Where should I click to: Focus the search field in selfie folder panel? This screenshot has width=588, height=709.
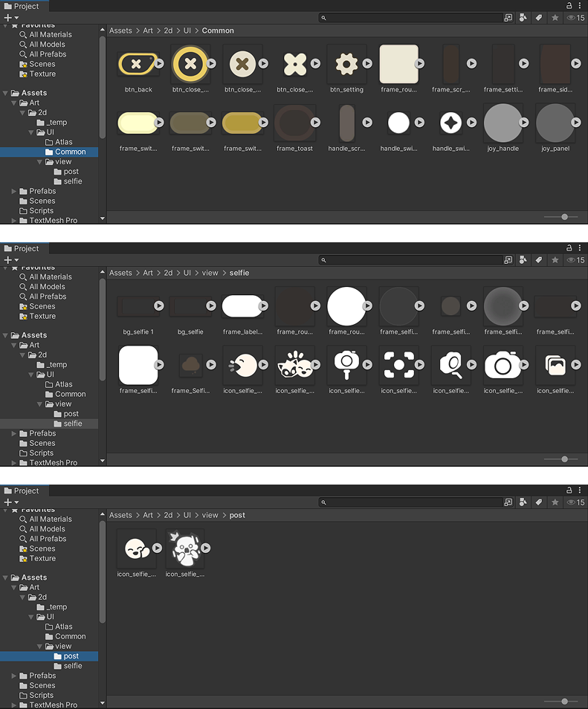[410, 260]
